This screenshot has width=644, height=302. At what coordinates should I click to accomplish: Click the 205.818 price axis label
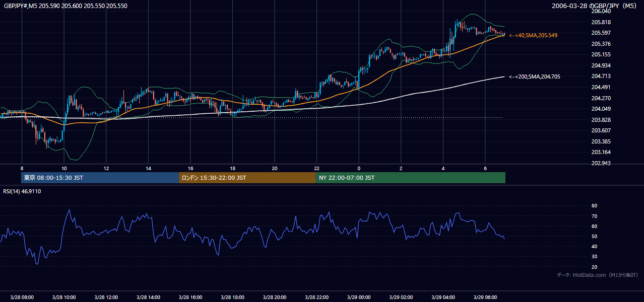pyautogui.click(x=602, y=22)
